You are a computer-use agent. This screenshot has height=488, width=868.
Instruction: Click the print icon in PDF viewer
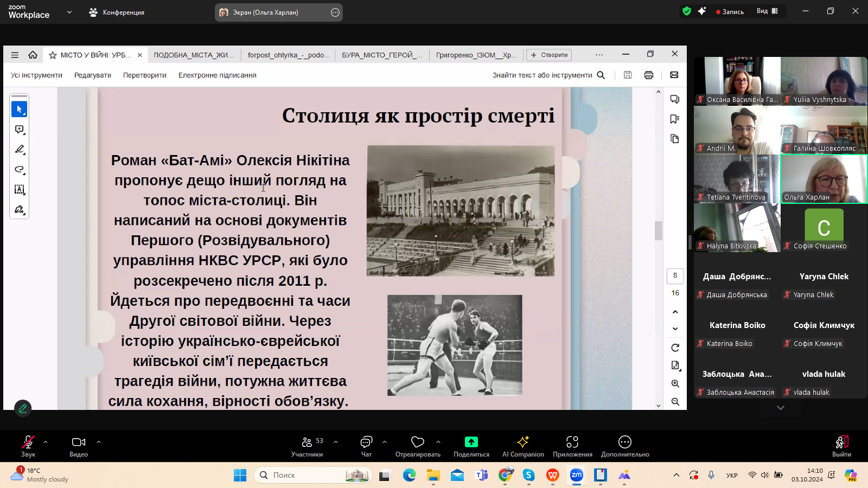click(x=648, y=75)
